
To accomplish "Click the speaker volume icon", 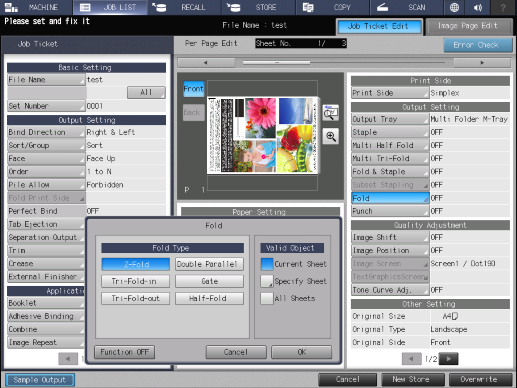I will (478, 7).
